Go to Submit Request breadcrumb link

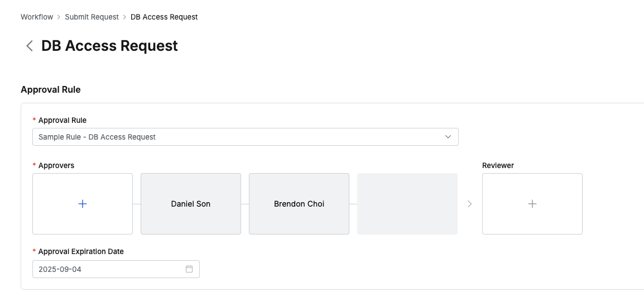coord(92,17)
